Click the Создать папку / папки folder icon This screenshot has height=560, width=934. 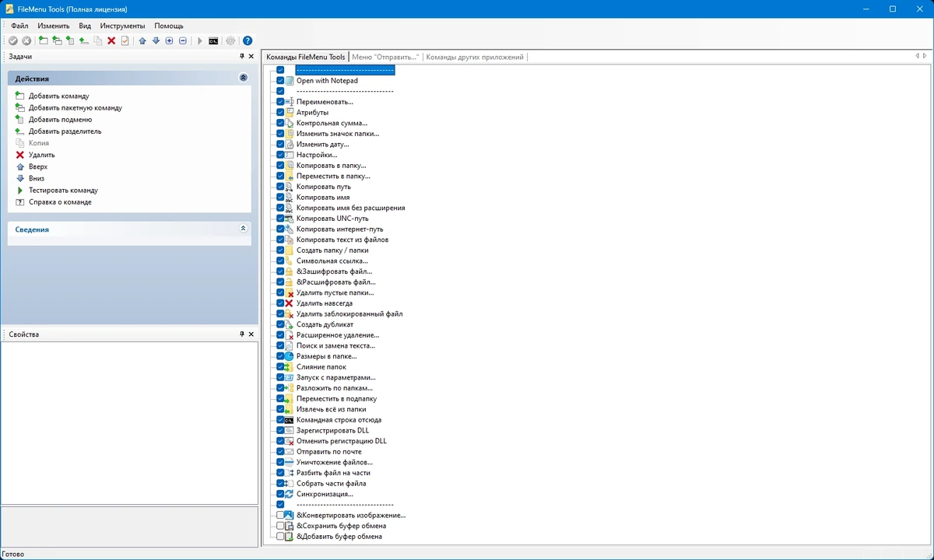(x=289, y=250)
